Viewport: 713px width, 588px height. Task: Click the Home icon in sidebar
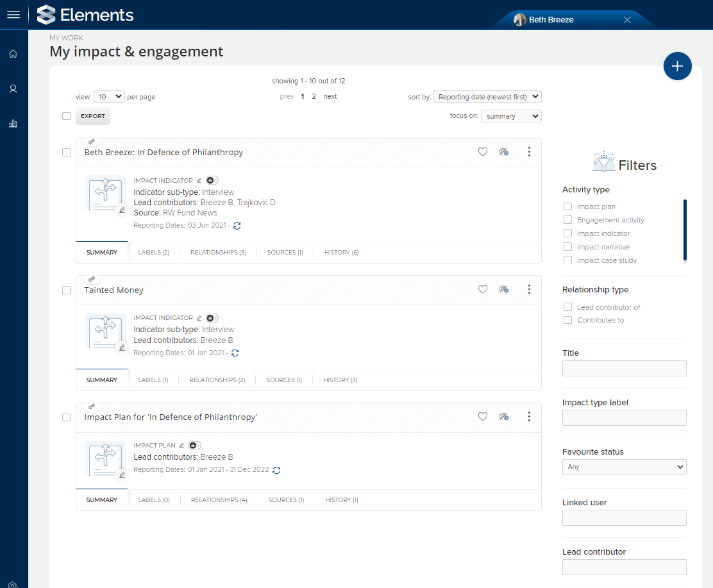pyautogui.click(x=13, y=54)
